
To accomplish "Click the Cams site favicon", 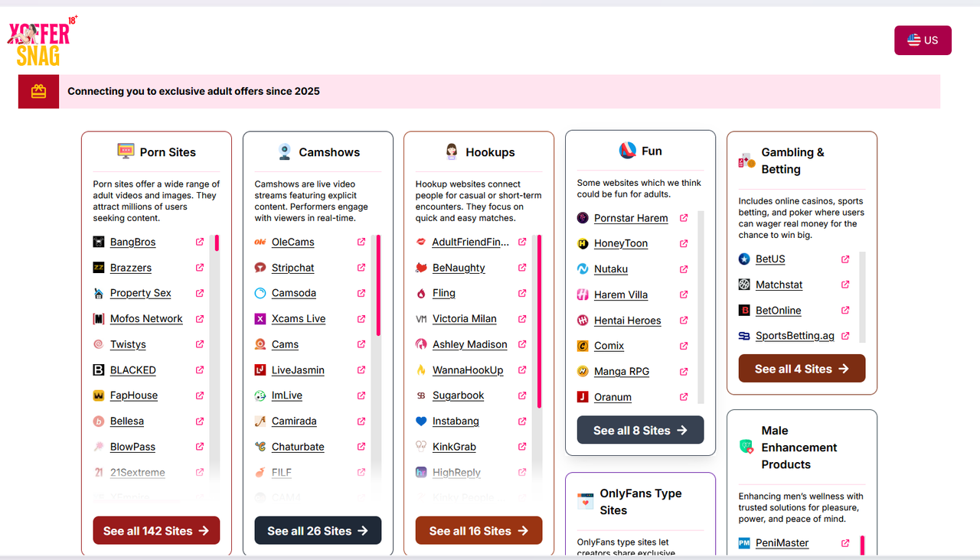I will click(260, 344).
